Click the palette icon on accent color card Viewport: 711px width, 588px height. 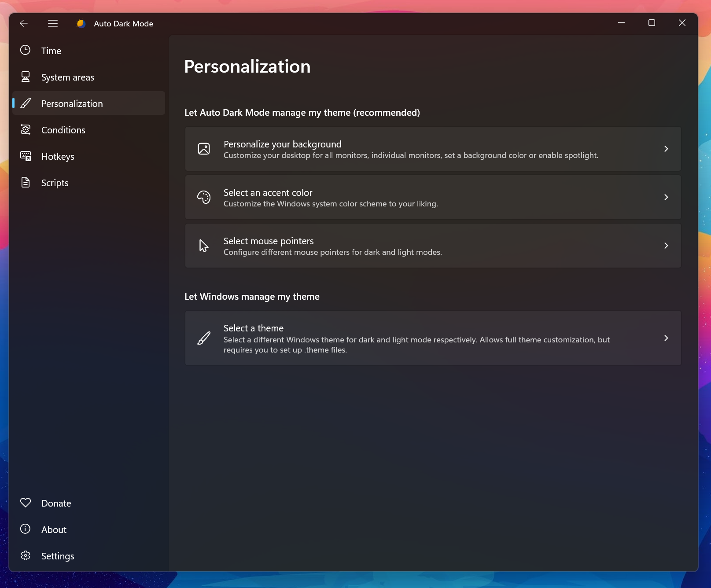[204, 197]
